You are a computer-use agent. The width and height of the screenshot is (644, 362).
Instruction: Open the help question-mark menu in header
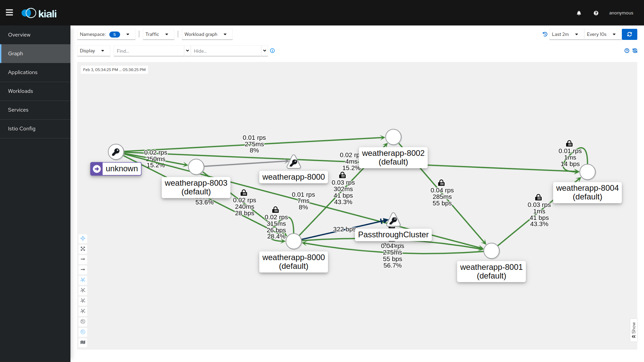point(596,13)
